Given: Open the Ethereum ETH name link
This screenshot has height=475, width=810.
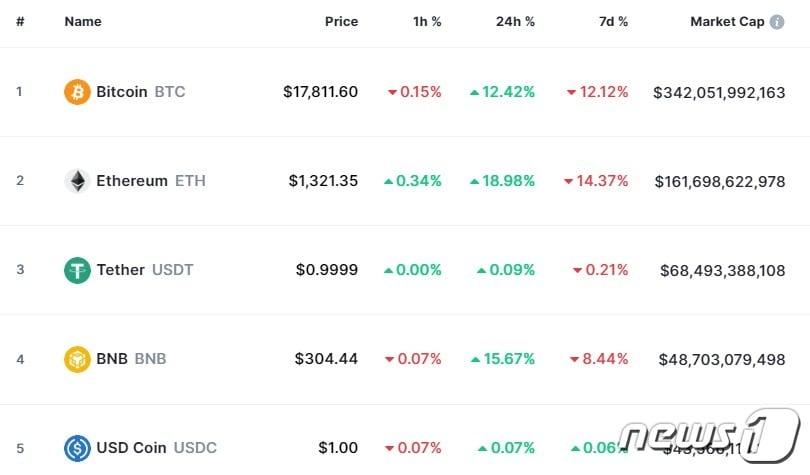Looking at the screenshot, I should coord(151,181).
